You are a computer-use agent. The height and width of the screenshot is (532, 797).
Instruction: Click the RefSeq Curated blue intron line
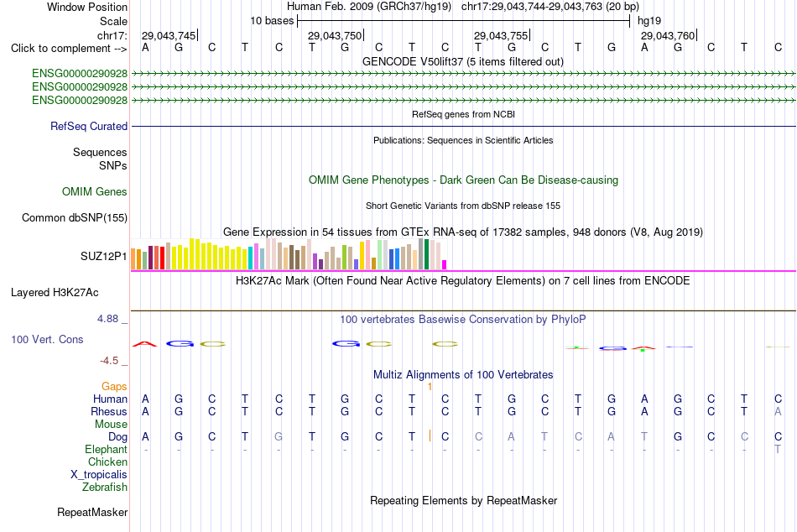463,126
